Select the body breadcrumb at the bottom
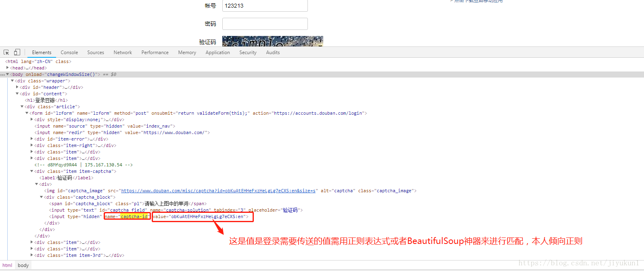Image resolution: width=644 pixels, height=271 pixels. click(x=23, y=265)
